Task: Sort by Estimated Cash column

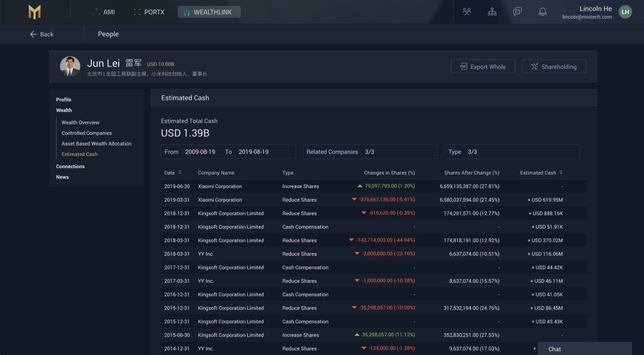Action: (561, 173)
